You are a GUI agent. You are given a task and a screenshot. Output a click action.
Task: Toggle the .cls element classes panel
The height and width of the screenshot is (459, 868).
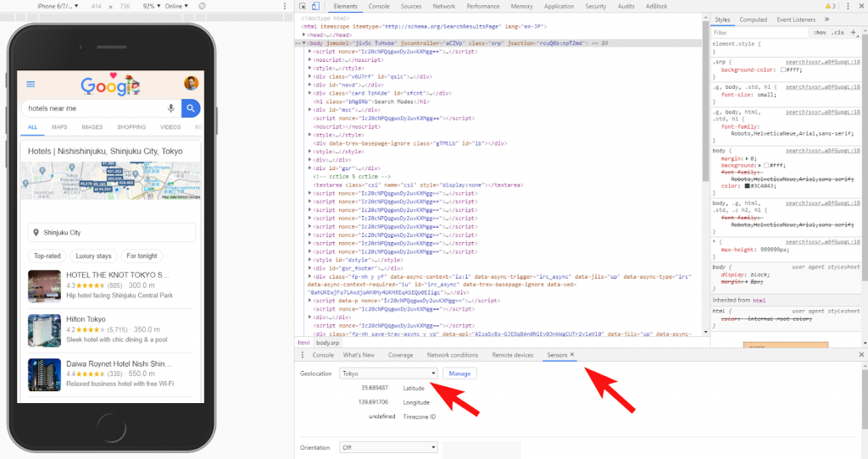tap(838, 33)
